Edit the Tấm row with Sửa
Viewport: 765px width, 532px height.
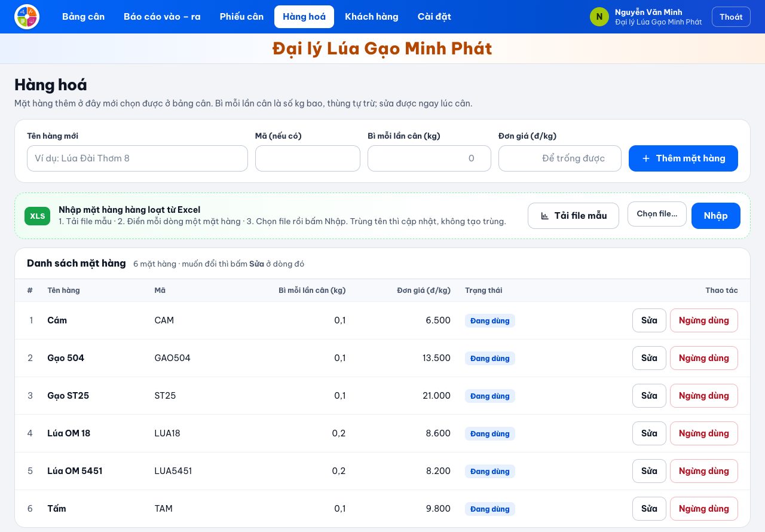pyautogui.click(x=649, y=509)
